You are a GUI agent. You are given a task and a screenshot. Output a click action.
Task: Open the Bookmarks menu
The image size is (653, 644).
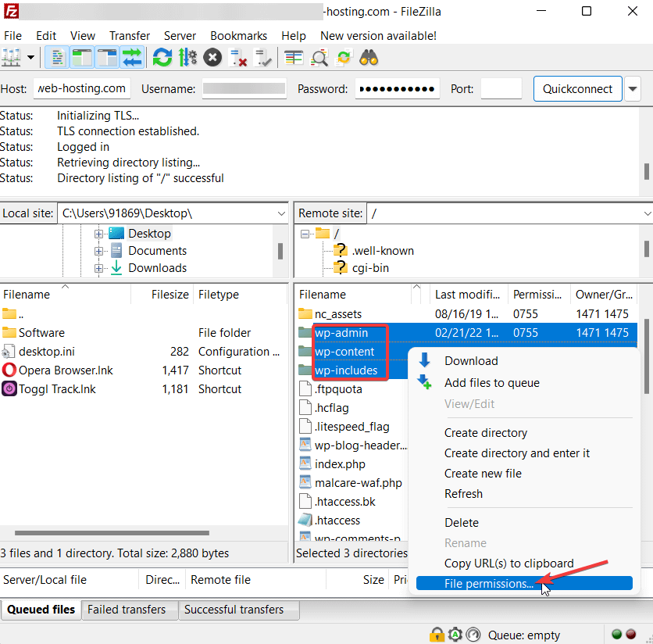point(238,36)
